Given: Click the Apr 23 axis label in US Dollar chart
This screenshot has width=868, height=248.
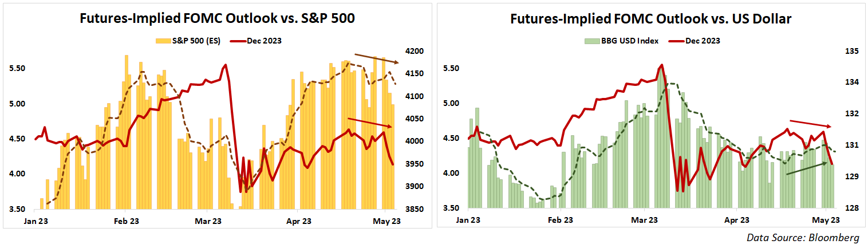Looking at the screenshot, I should (x=736, y=220).
